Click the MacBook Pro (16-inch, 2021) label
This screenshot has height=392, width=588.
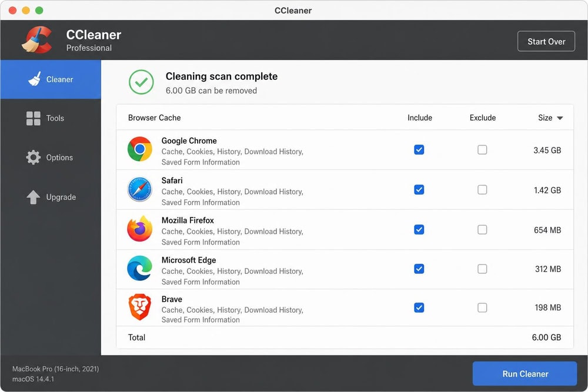coord(55,368)
